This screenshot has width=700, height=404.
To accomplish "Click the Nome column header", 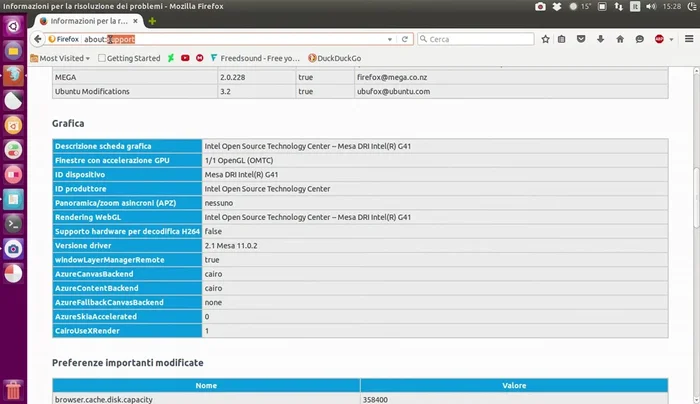I will (x=206, y=385).
